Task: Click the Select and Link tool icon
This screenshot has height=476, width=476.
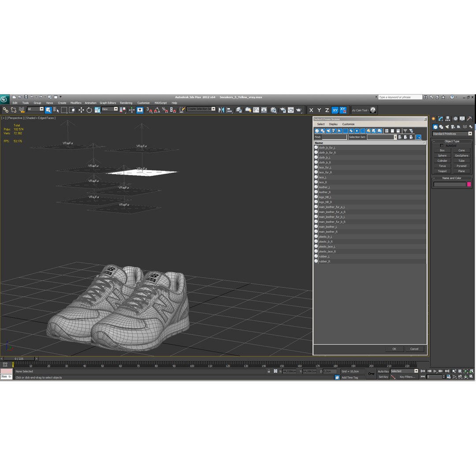Action: [5, 110]
